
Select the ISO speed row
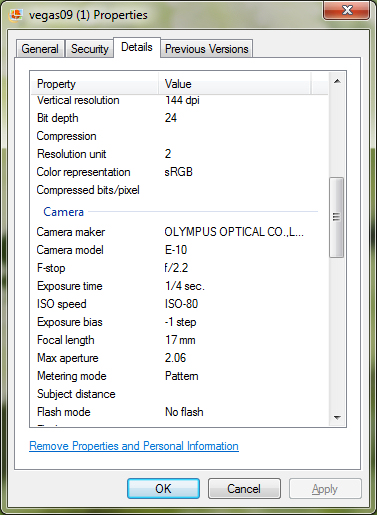(179, 304)
